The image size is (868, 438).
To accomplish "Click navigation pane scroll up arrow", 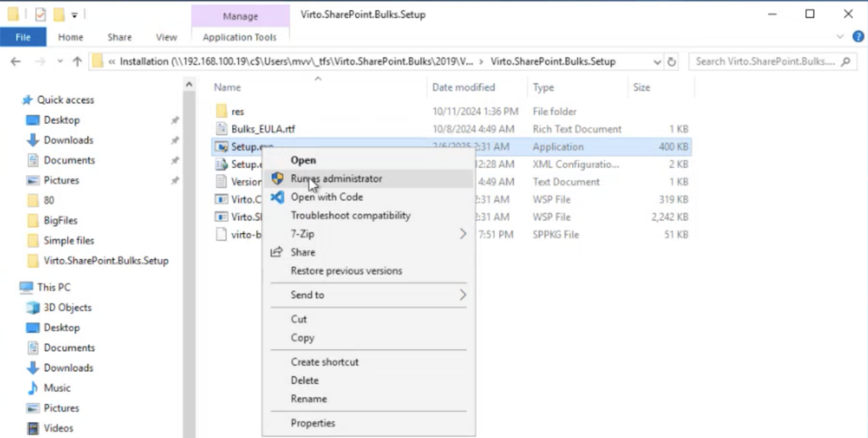I will 189,85.
